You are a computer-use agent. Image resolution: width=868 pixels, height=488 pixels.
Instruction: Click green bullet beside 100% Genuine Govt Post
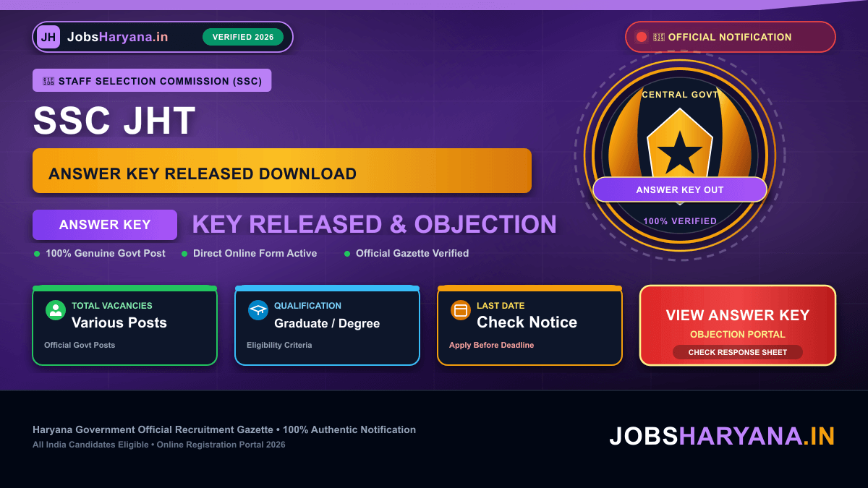click(x=37, y=254)
